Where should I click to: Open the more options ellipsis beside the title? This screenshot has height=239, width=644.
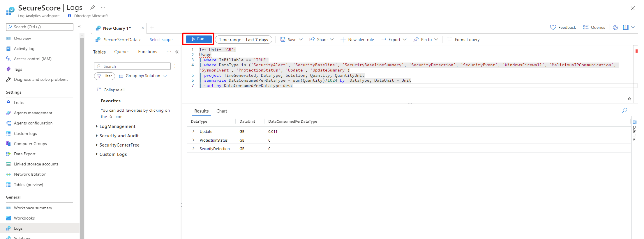(103, 8)
